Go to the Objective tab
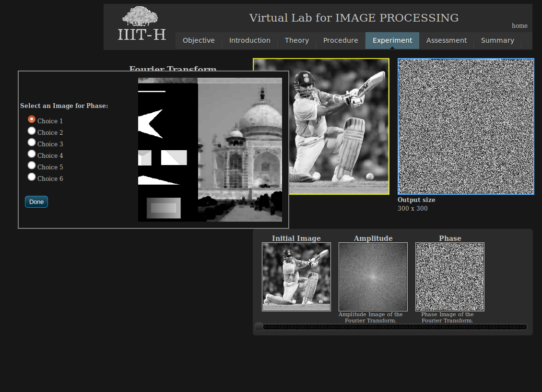Viewport: 542px width, 392px height. tap(199, 40)
